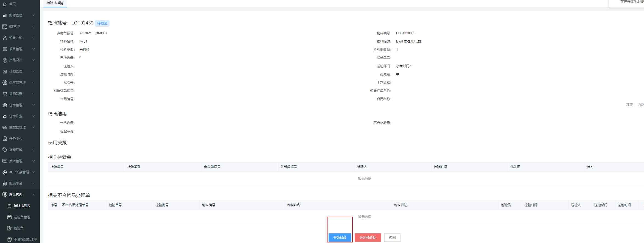Open the 送检单管理 submenu item
644x243 pixels.
(22, 217)
